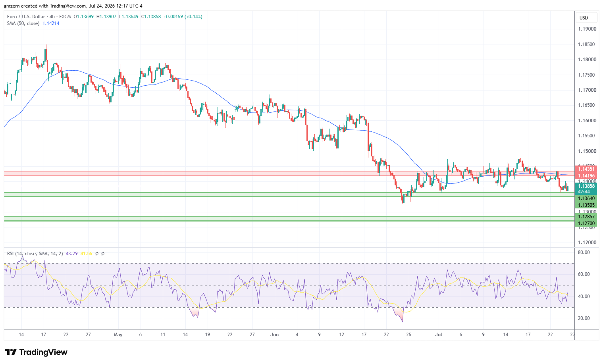Click the low price value L1.13649

tap(129, 17)
